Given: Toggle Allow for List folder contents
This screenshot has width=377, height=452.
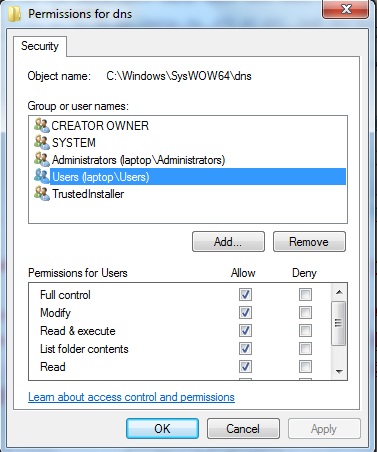Looking at the screenshot, I should (x=245, y=349).
